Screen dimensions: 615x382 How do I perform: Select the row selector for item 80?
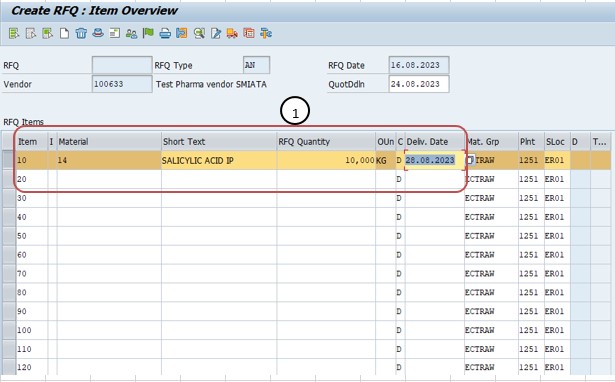(x=9, y=292)
